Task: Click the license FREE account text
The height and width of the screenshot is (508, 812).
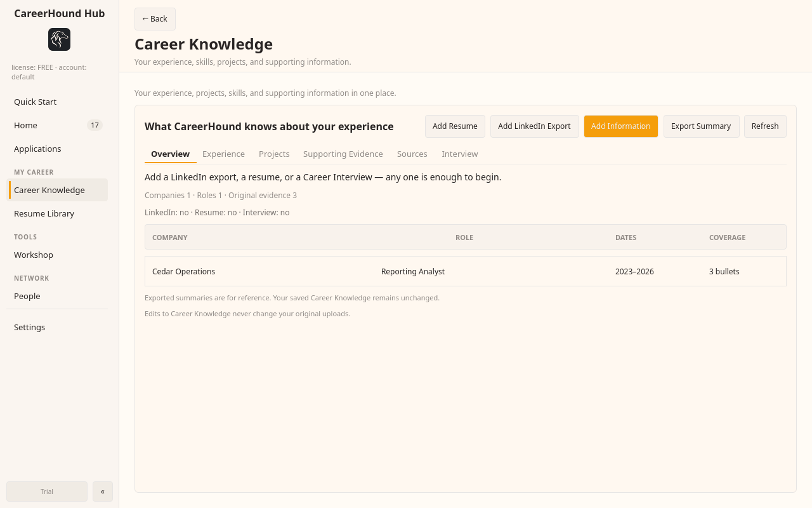Action: [49, 72]
